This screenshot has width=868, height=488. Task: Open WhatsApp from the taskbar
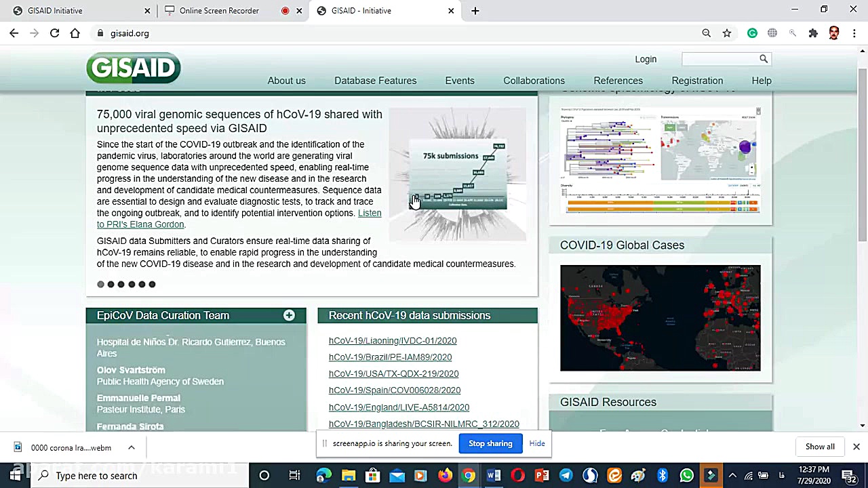tap(687, 476)
